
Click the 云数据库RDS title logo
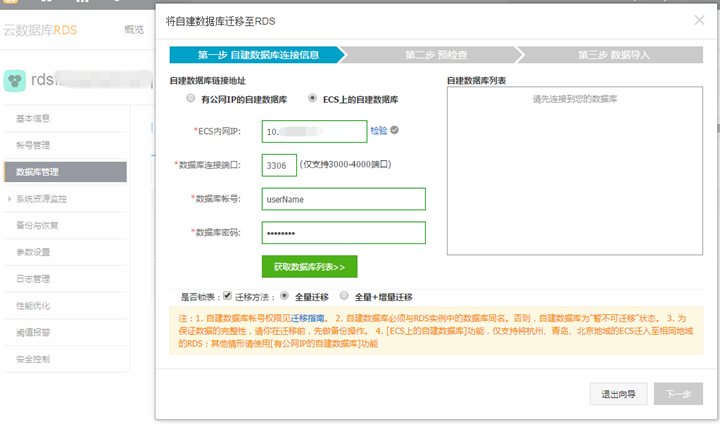(x=40, y=30)
